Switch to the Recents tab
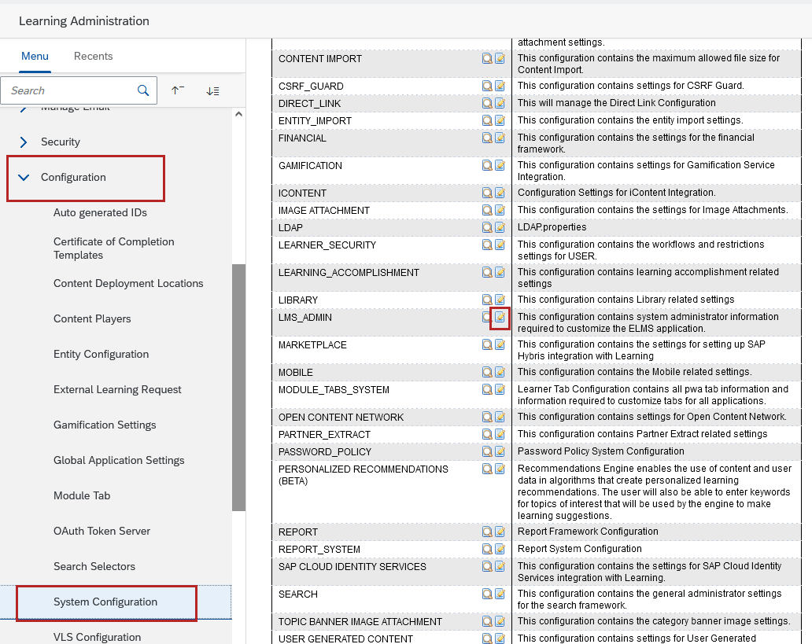812x644 pixels. [x=93, y=56]
